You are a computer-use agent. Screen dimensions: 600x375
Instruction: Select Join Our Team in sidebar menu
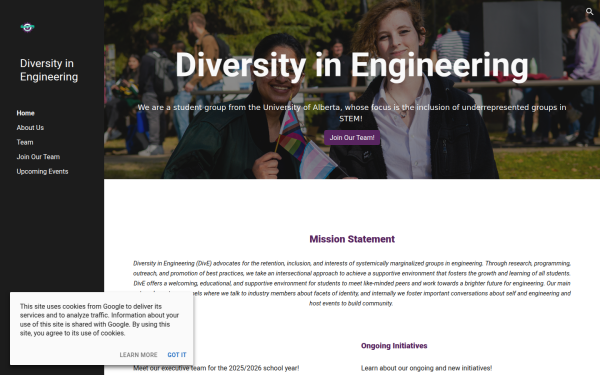coord(38,157)
